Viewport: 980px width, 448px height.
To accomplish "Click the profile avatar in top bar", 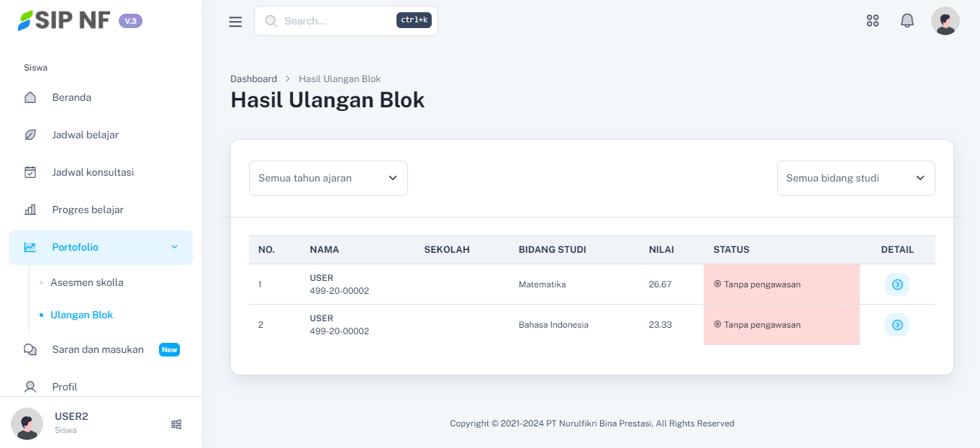I will coord(945,21).
